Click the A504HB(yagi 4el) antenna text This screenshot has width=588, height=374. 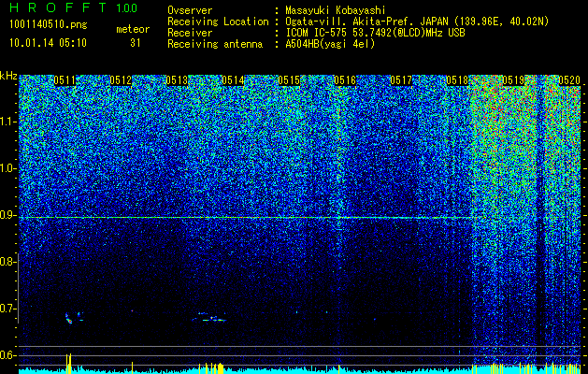click(x=330, y=44)
